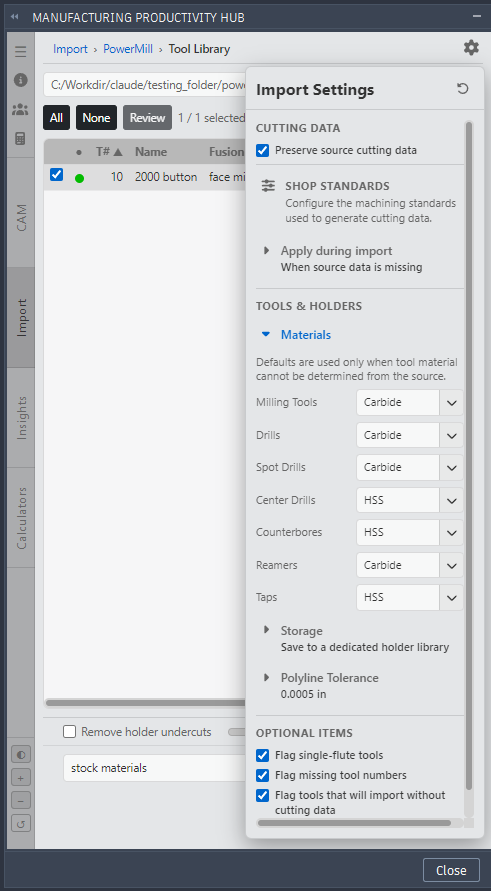Click green status dot for tool 10
The image size is (491, 891).
point(80,178)
